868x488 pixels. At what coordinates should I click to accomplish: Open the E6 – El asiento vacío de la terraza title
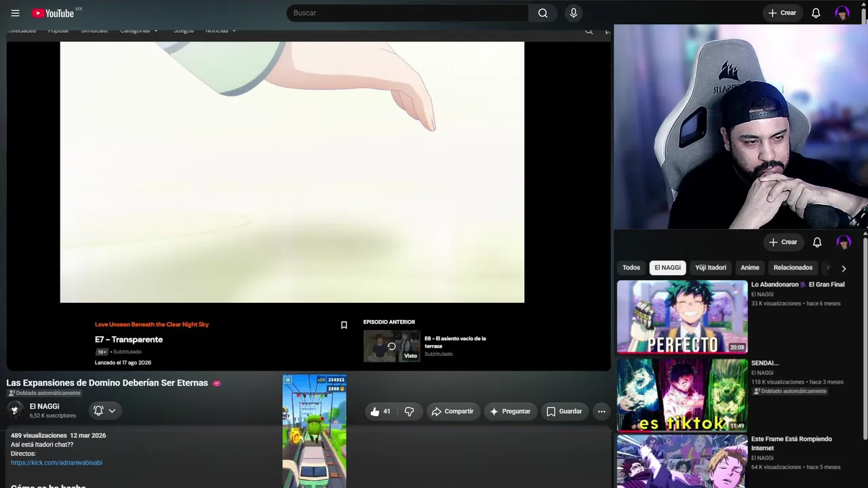(455, 342)
